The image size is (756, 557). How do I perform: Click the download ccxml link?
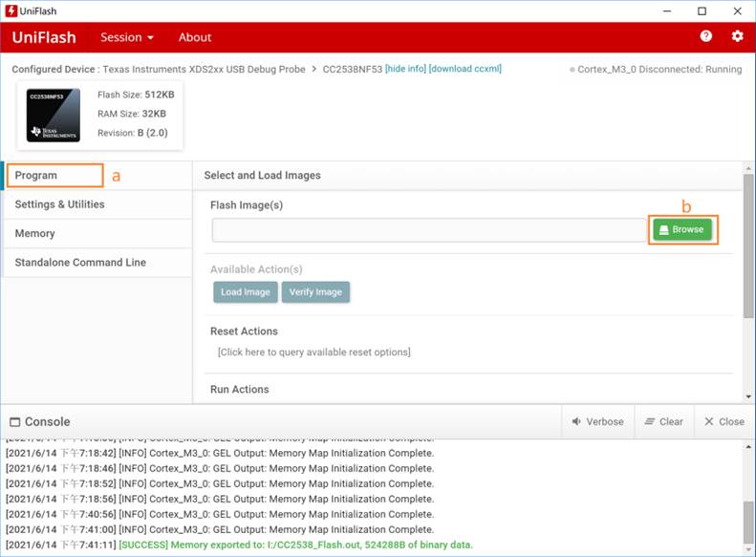pos(465,69)
